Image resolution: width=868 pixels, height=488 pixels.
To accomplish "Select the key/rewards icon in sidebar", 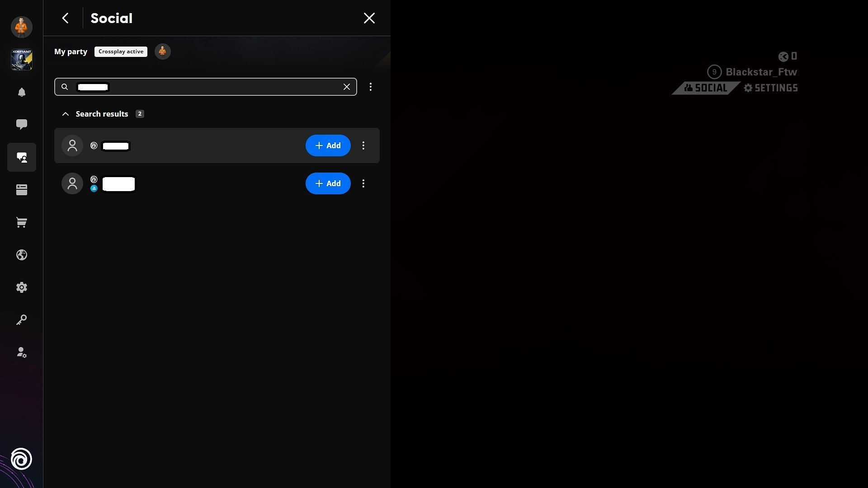I will (x=21, y=320).
